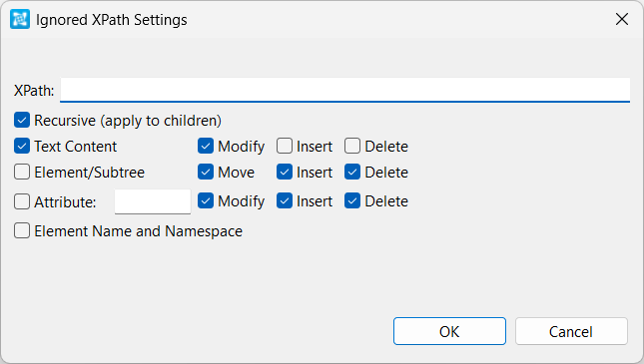Close the Ignored XPath Settings dialog

[x=622, y=19]
